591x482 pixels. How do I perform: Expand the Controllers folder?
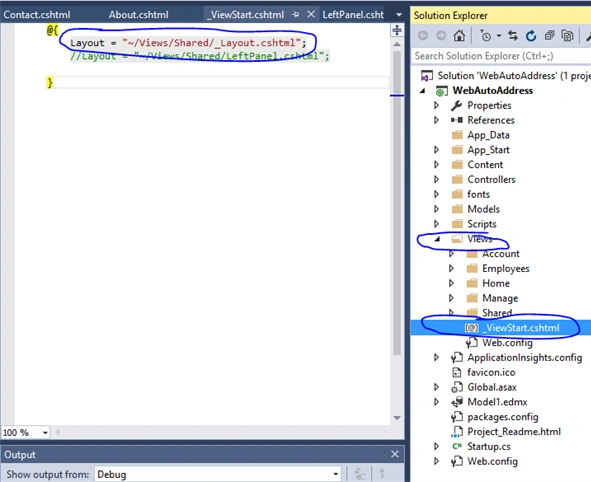coord(436,179)
